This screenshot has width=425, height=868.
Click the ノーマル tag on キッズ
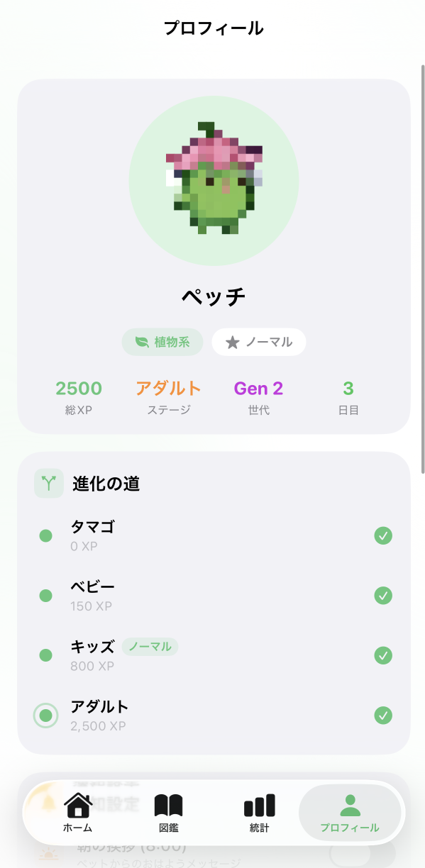(x=150, y=647)
